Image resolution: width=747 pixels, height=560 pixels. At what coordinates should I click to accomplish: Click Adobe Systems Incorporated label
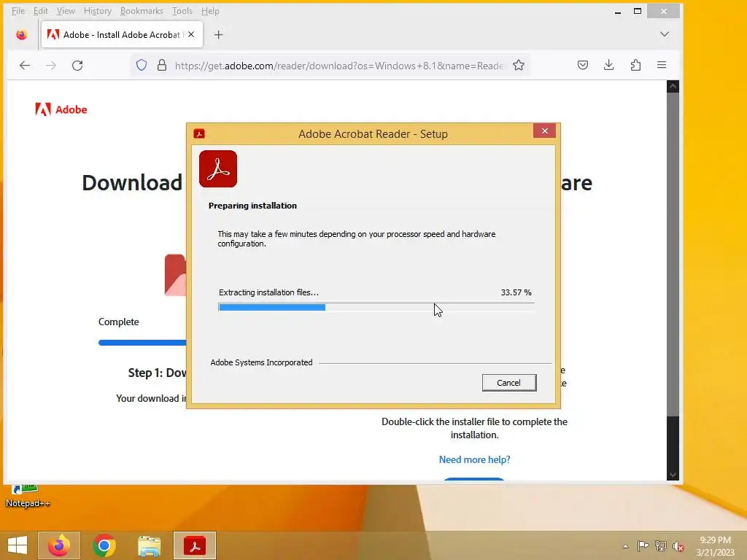(262, 362)
